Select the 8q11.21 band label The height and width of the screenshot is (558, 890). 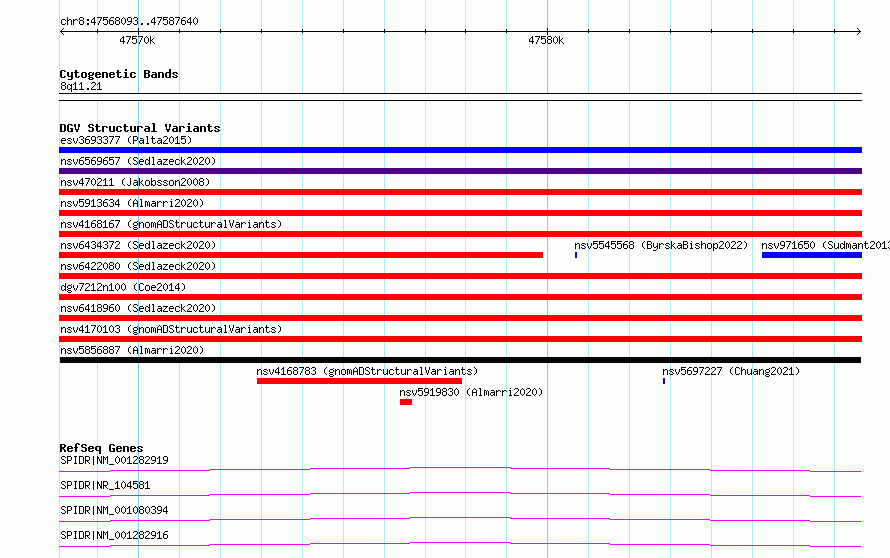coord(81,86)
